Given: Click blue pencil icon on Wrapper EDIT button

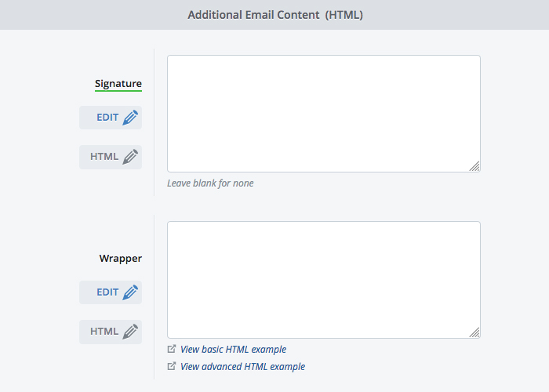Looking at the screenshot, I should pyautogui.click(x=130, y=292).
